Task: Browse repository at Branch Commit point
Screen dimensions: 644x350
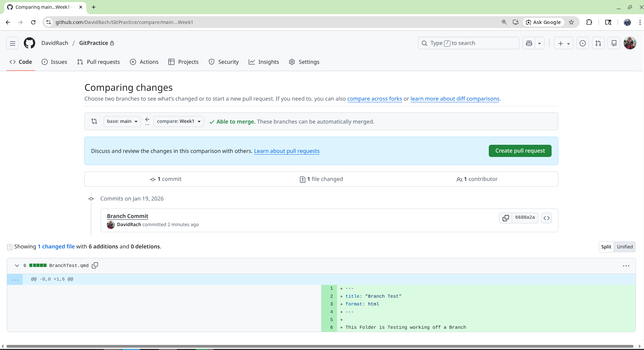Action: [546, 218]
